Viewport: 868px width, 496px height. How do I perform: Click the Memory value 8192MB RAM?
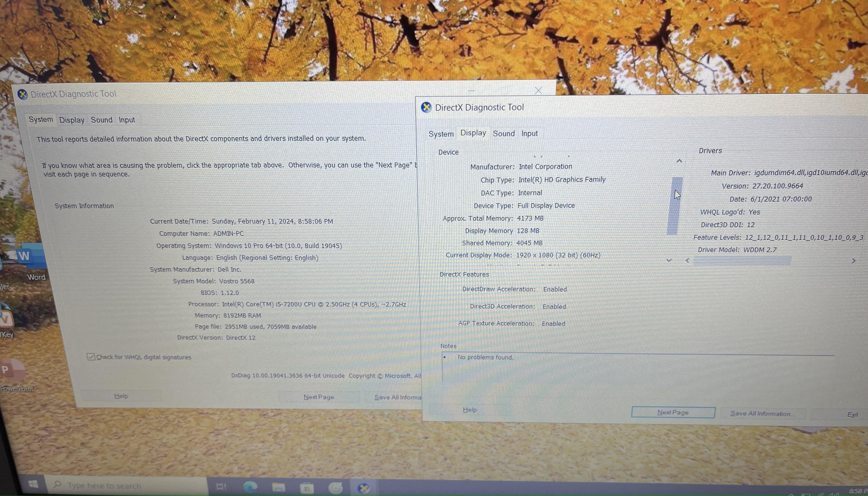pos(242,315)
